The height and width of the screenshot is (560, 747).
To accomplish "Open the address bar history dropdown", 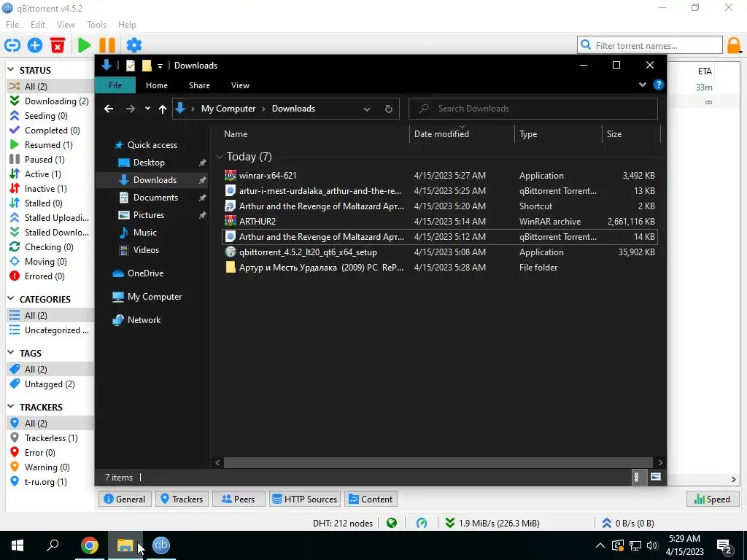I will [x=367, y=109].
